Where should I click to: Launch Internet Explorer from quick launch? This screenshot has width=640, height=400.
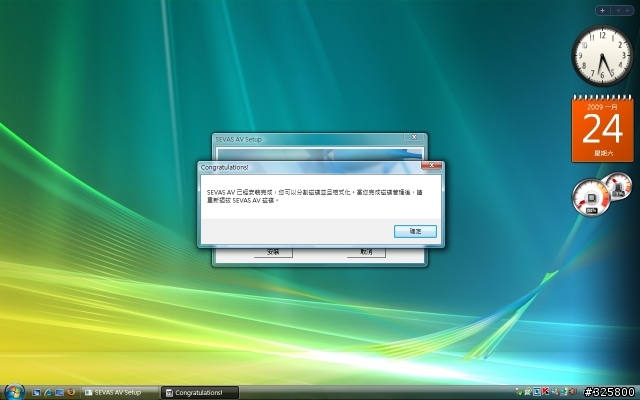48,393
